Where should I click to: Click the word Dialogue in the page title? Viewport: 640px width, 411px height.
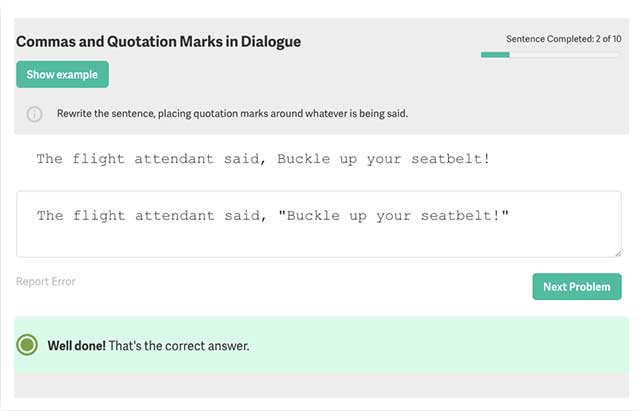click(x=269, y=42)
